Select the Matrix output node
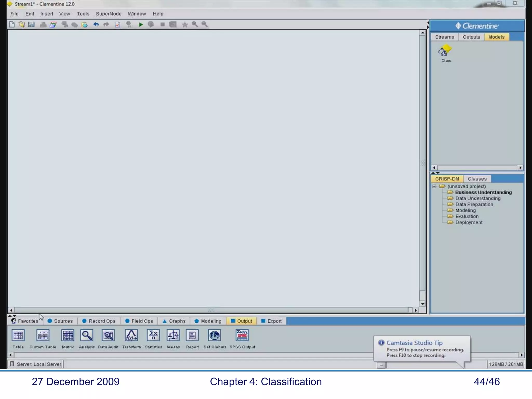Viewport: 532px width, 399px height. coord(68,336)
